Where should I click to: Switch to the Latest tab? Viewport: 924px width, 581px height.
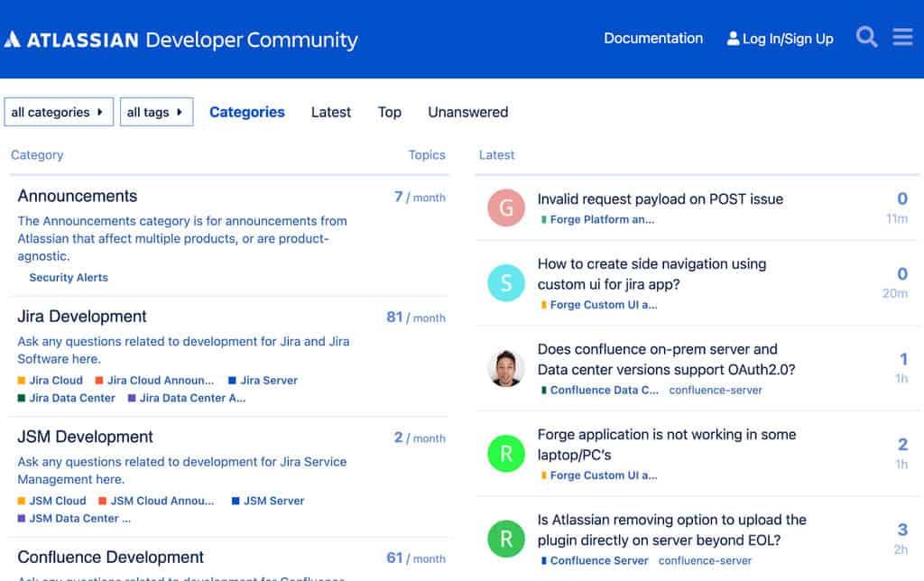[330, 112]
